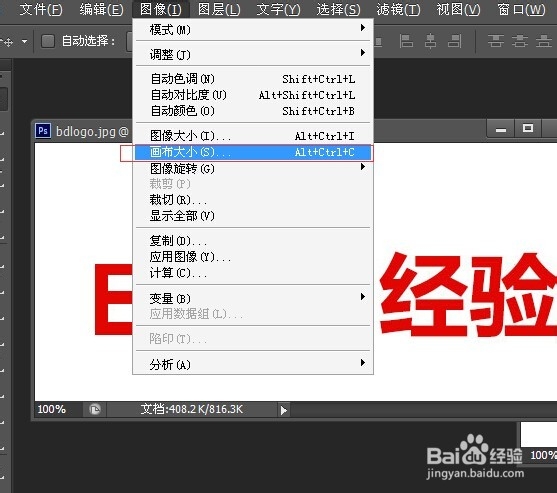Click the align right edges icon
The image size is (557, 493).
point(454,41)
